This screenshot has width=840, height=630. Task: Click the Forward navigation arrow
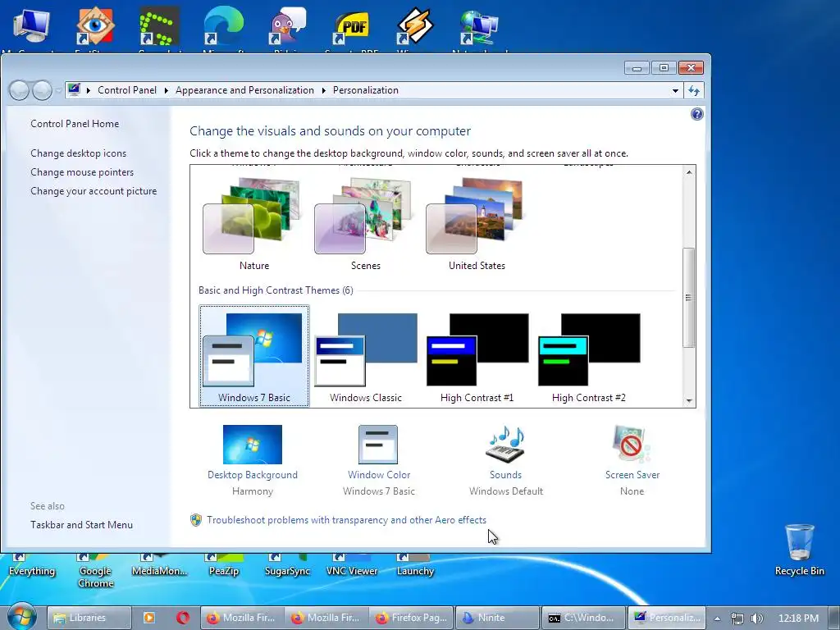coord(43,90)
